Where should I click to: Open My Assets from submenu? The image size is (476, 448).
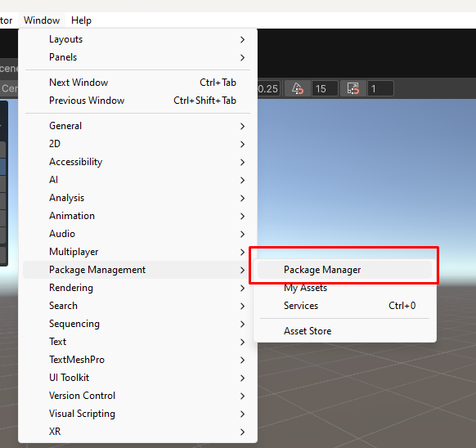344,288
